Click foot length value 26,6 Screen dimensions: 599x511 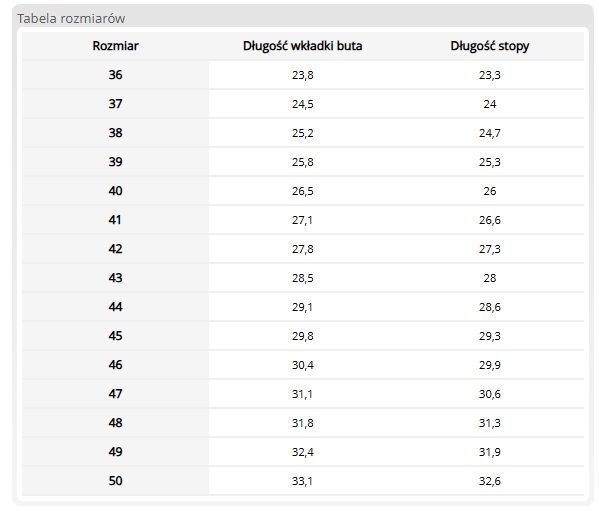tap(490, 220)
